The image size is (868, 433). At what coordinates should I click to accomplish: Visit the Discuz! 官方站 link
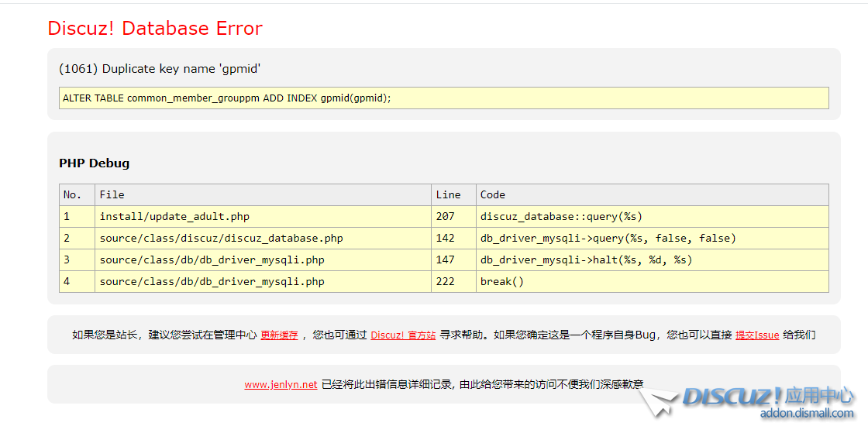pyautogui.click(x=403, y=335)
